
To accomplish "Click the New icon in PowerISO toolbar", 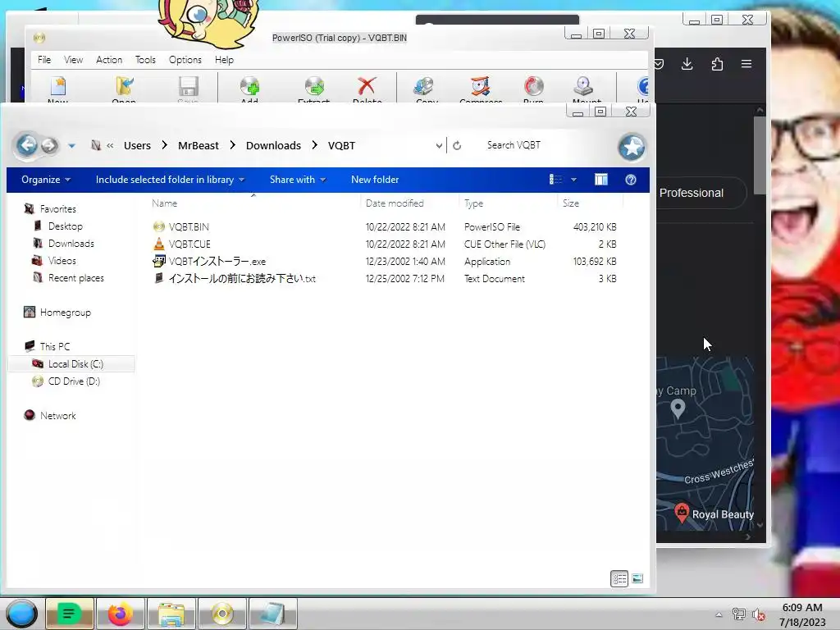I will pyautogui.click(x=58, y=87).
